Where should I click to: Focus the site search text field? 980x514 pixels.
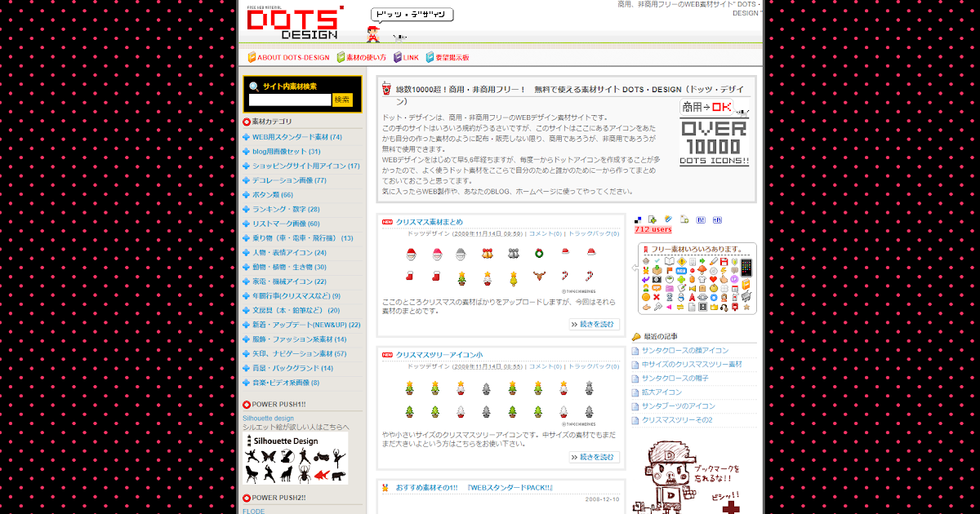(289, 100)
